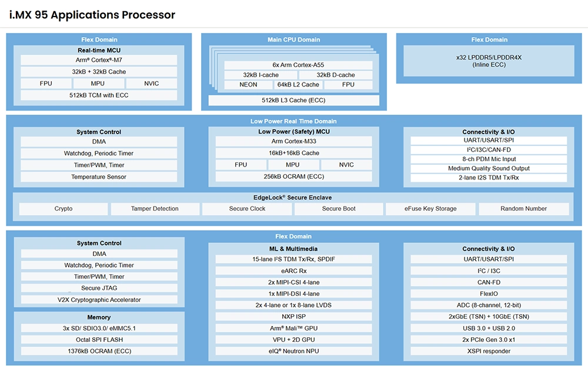Click the Tamper Detection block

click(x=155, y=209)
